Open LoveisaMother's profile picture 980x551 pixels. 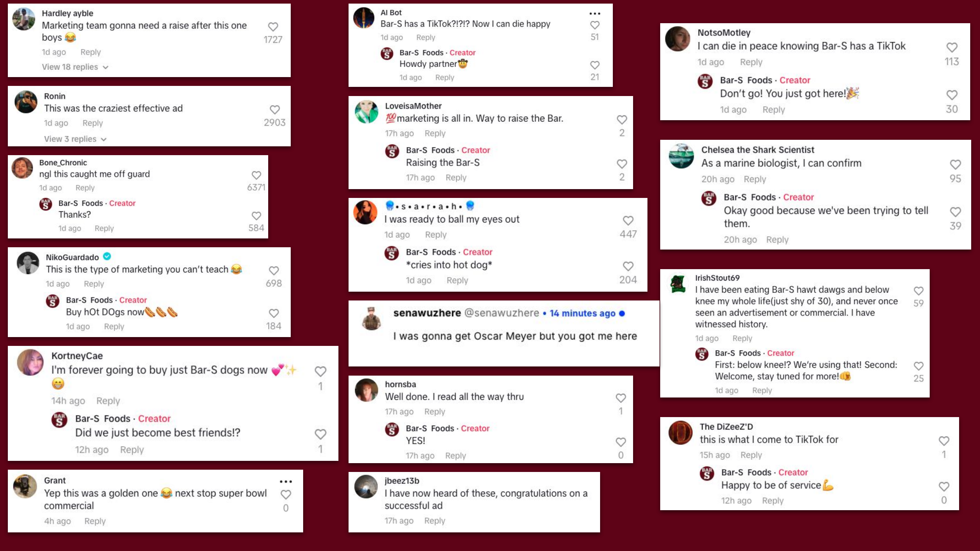(x=367, y=112)
